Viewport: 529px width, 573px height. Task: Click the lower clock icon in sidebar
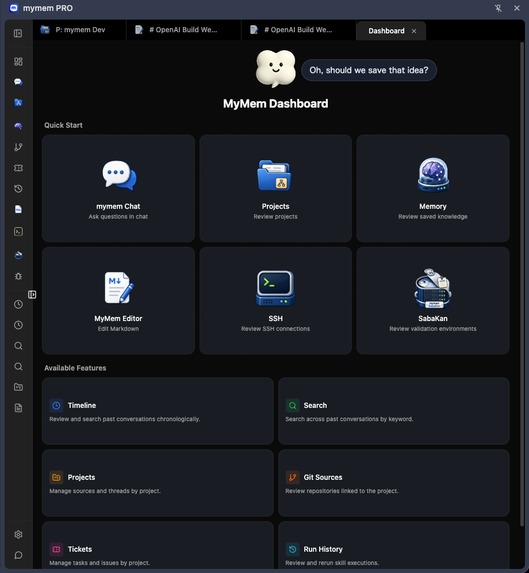point(18,325)
